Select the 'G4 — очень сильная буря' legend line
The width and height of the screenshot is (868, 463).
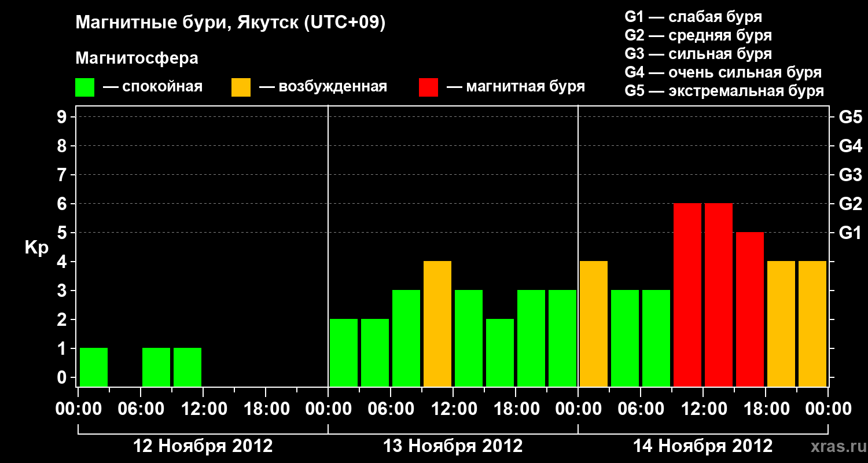(723, 72)
